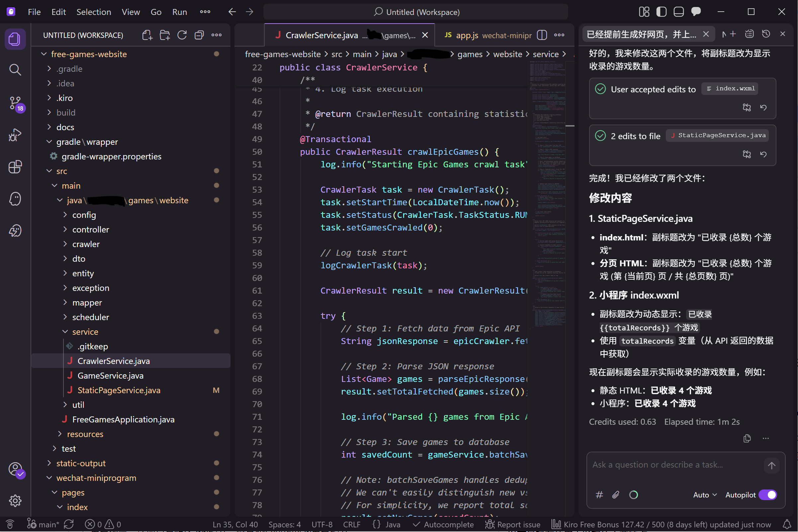This screenshot has height=532, width=798.
Task: Toggle Autocomplete in the status bar
Action: (443, 524)
